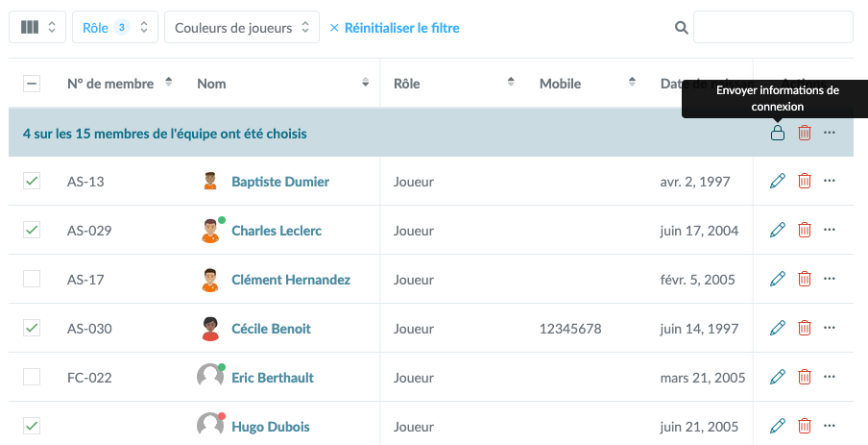The height and width of the screenshot is (445, 868).
Task: Uncheck Cécile Benoit's row checkbox
Action: 32,328
